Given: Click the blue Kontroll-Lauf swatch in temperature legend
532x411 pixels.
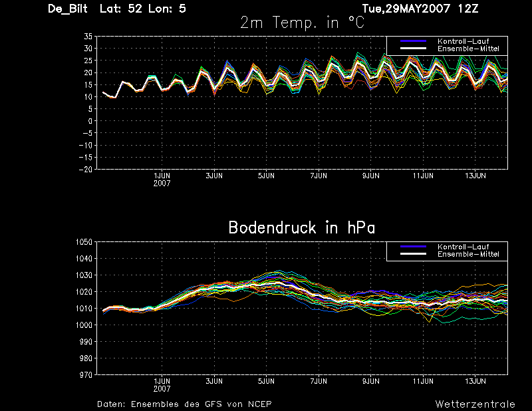Looking at the screenshot, I should [413, 41].
